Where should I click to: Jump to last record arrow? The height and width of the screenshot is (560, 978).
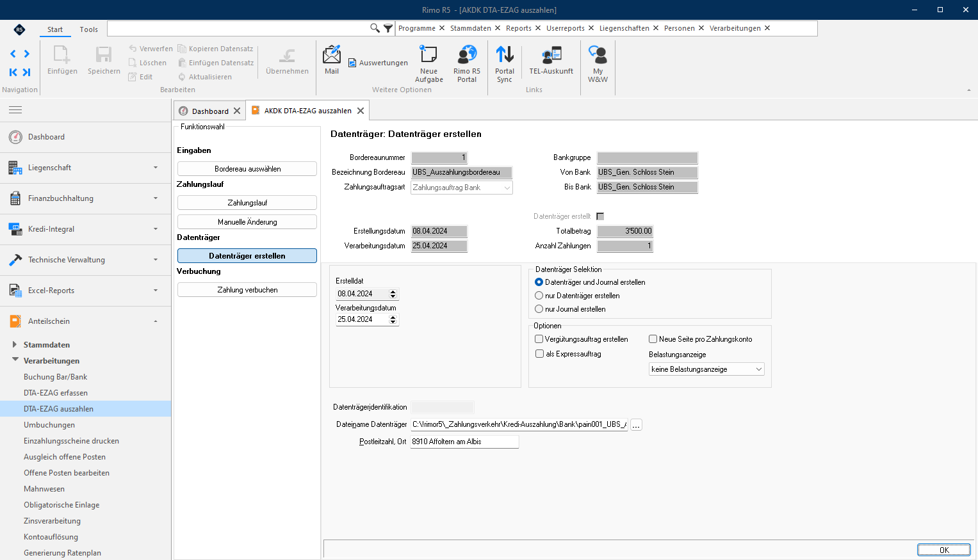tap(27, 72)
